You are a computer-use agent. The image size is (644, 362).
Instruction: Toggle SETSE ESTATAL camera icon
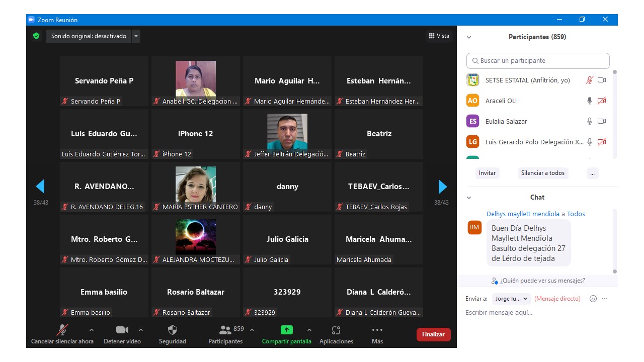point(602,80)
